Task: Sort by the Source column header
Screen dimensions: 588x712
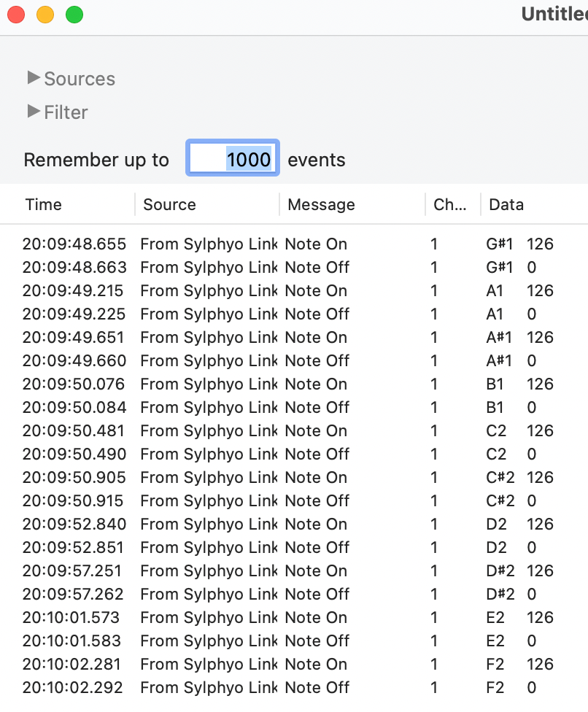Action: (x=169, y=205)
